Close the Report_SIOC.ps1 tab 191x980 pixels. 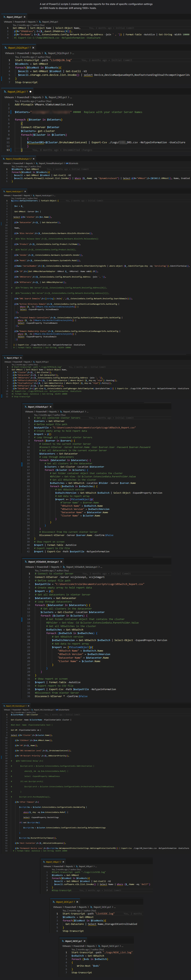(77, 902)
